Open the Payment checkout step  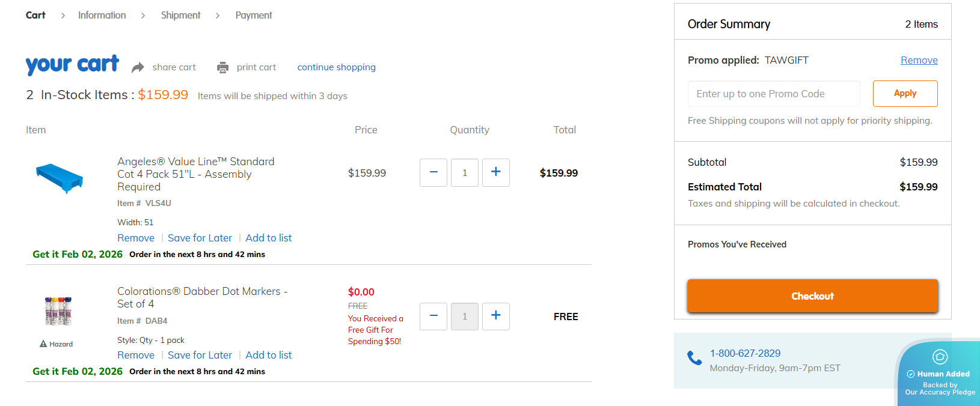(x=254, y=15)
